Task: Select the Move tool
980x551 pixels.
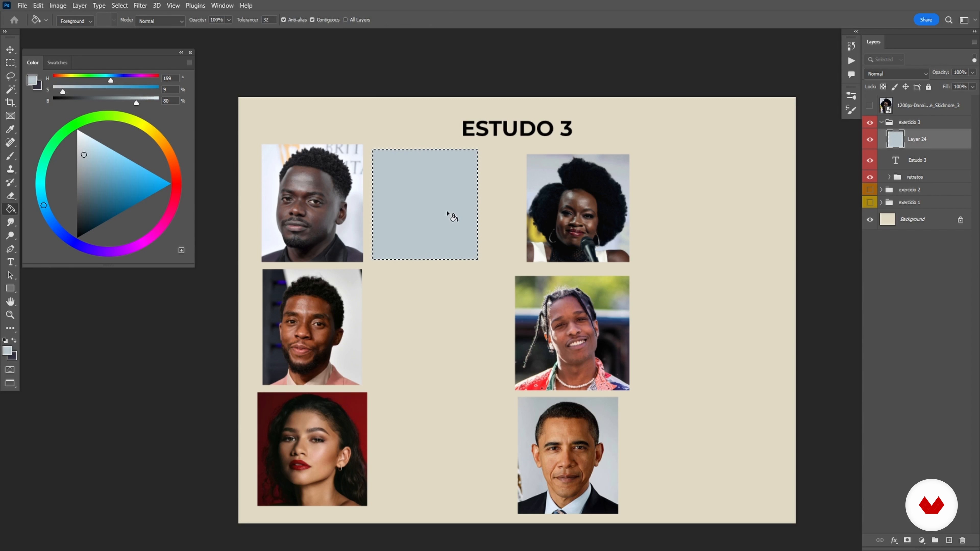Action: pyautogui.click(x=10, y=50)
